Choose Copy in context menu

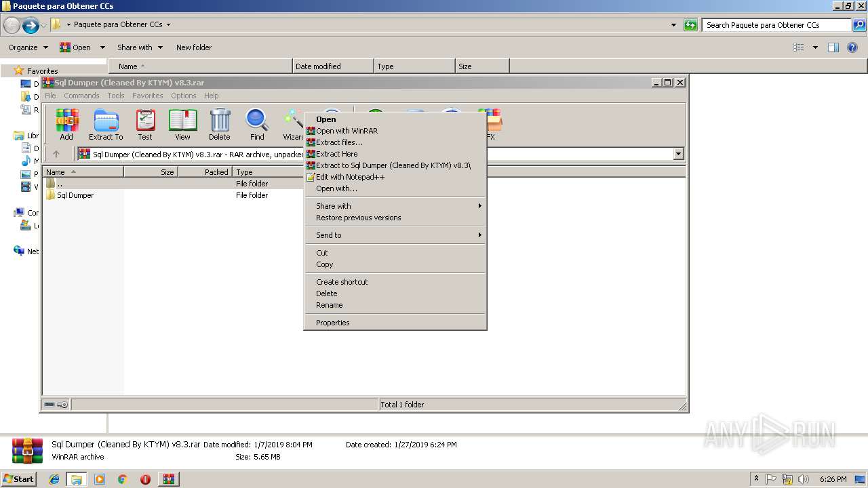[x=395, y=264]
